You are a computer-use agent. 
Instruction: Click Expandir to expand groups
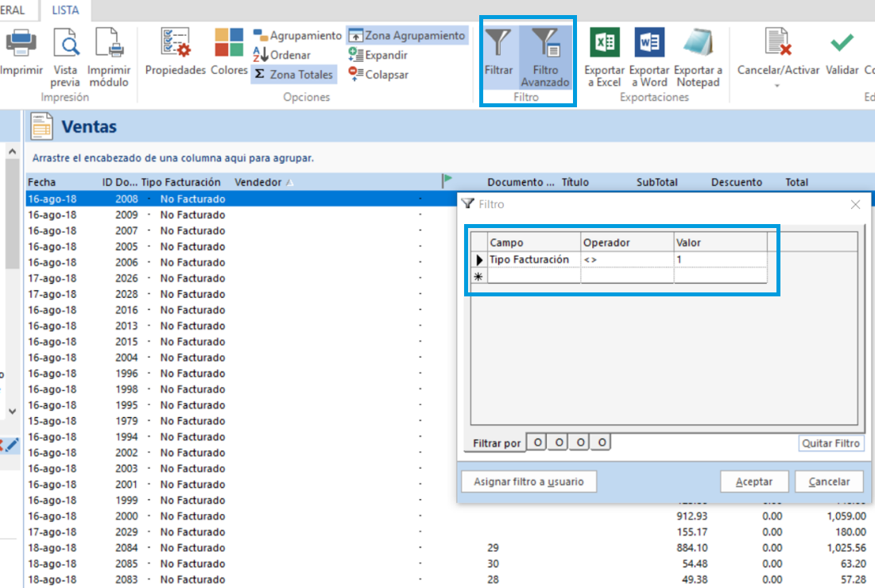(x=378, y=55)
